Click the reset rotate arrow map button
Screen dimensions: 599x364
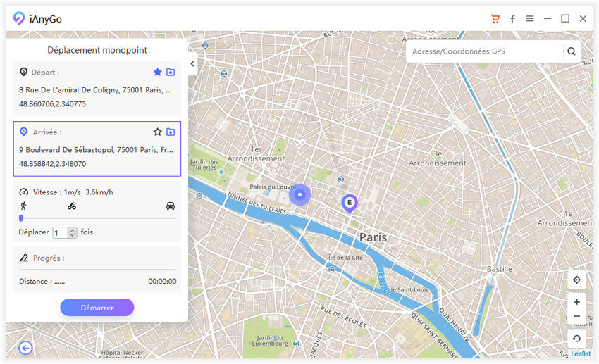pos(577,339)
